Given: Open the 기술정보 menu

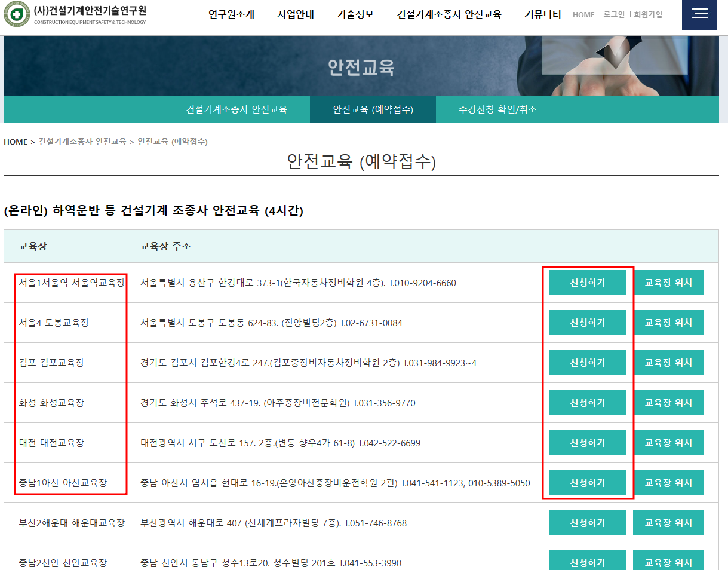Looking at the screenshot, I should click(355, 15).
